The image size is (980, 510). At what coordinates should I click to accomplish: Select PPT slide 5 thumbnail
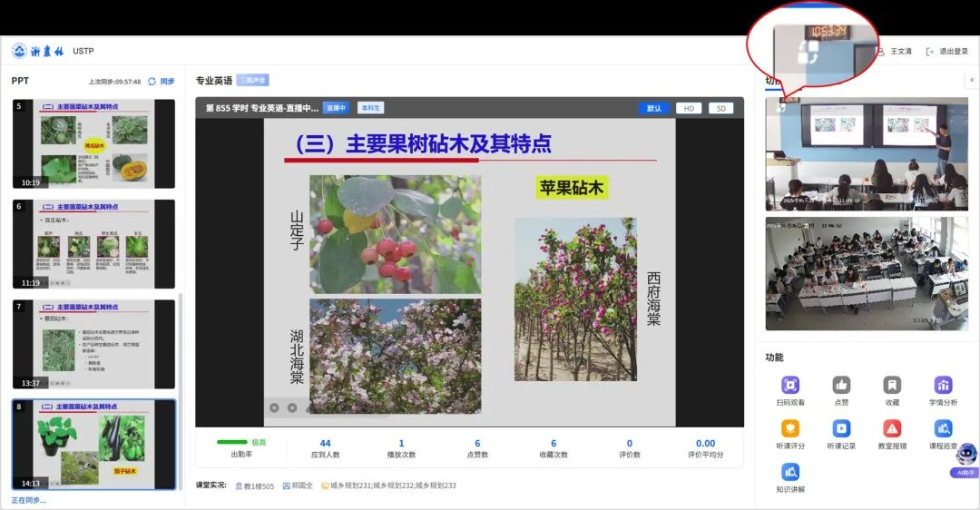point(93,144)
